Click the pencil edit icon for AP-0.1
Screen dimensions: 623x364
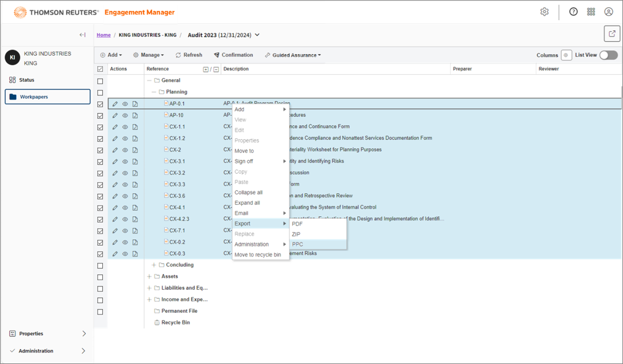pyautogui.click(x=115, y=104)
